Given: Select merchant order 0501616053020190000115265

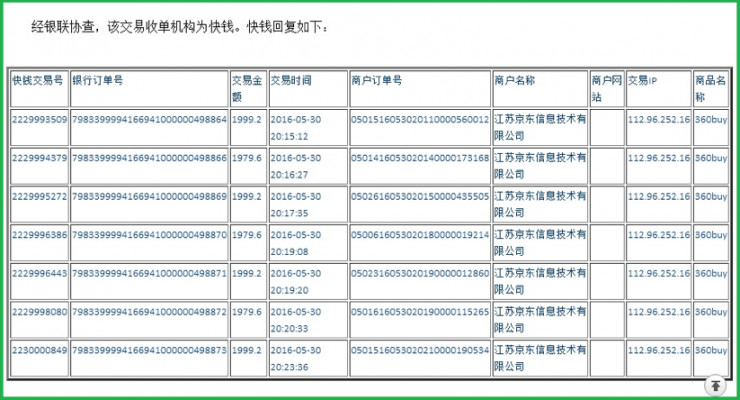Looking at the screenshot, I should 420,312.
